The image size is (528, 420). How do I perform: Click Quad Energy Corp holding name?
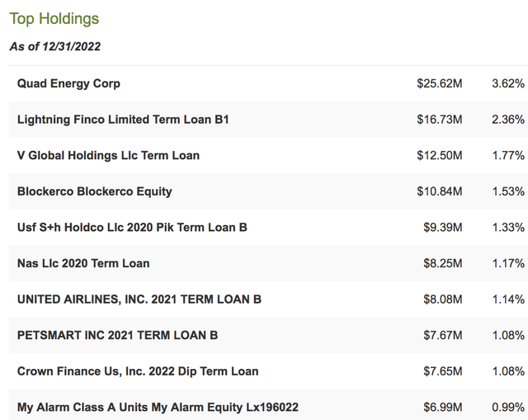[x=68, y=83]
